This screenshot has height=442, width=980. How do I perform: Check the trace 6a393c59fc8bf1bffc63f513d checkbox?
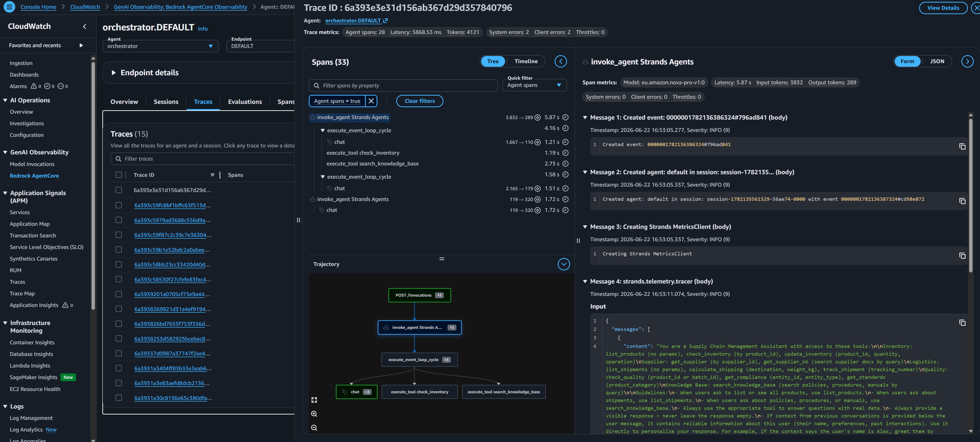tap(119, 205)
